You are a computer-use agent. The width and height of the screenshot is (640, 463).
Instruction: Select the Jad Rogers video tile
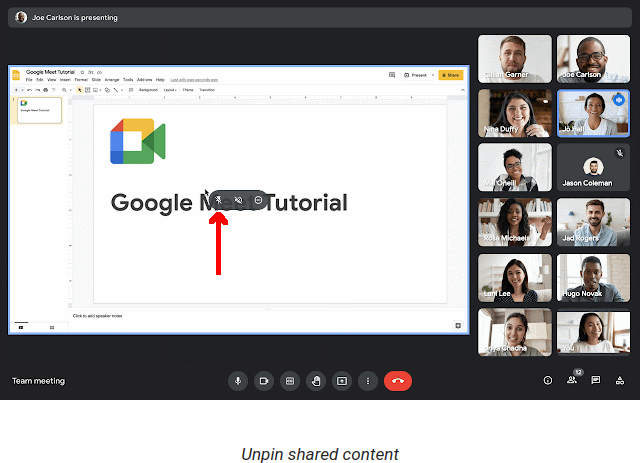[593, 222]
